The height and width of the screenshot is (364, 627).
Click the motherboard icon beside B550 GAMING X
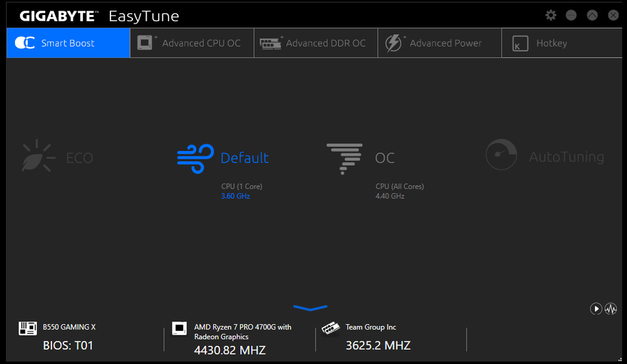[x=28, y=328]
